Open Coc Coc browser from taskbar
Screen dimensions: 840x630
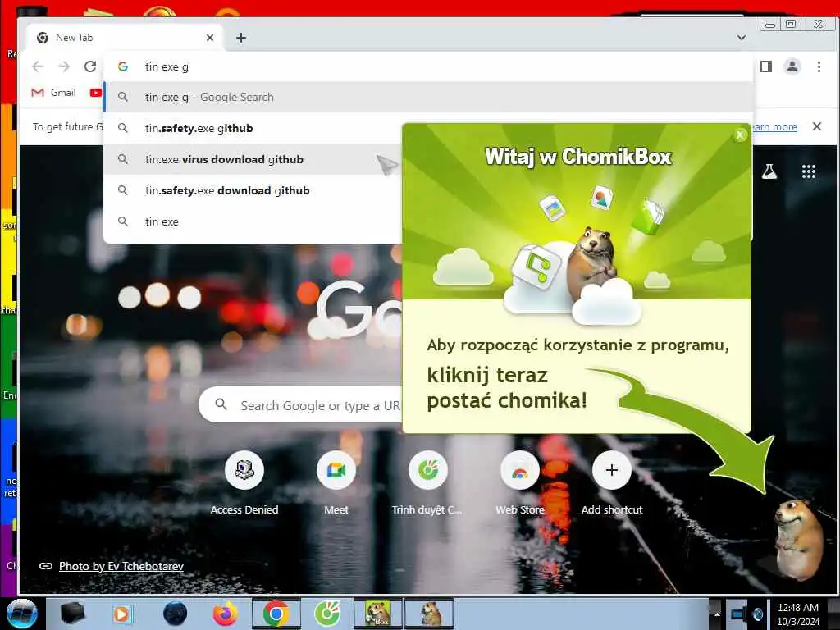point(327,614)
